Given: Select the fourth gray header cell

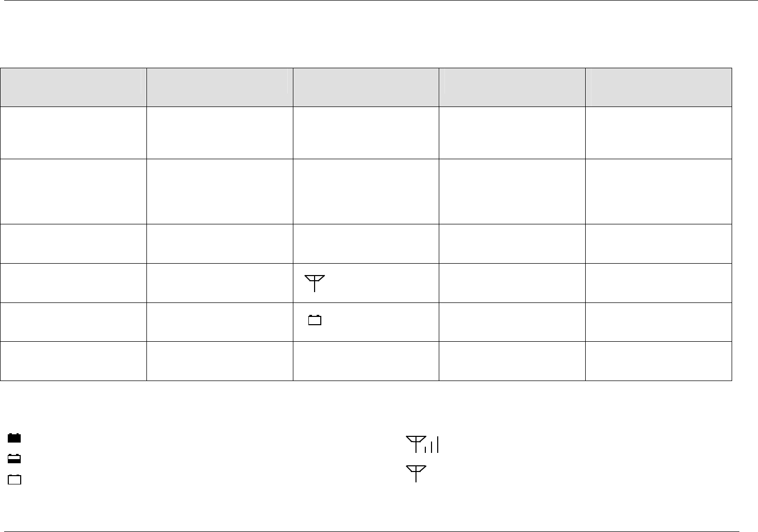Looking at the screenshot, I should [x=512, y=87].
